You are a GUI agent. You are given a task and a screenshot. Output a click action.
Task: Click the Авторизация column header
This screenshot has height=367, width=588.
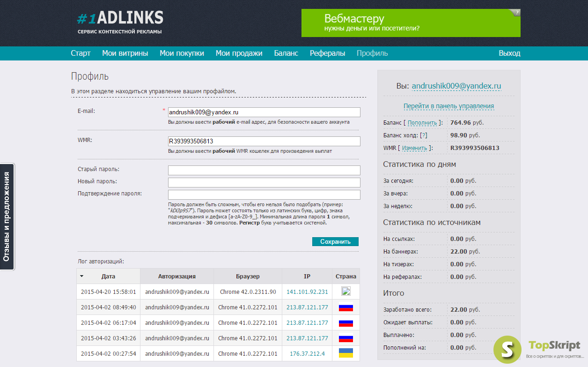(177, 277)
